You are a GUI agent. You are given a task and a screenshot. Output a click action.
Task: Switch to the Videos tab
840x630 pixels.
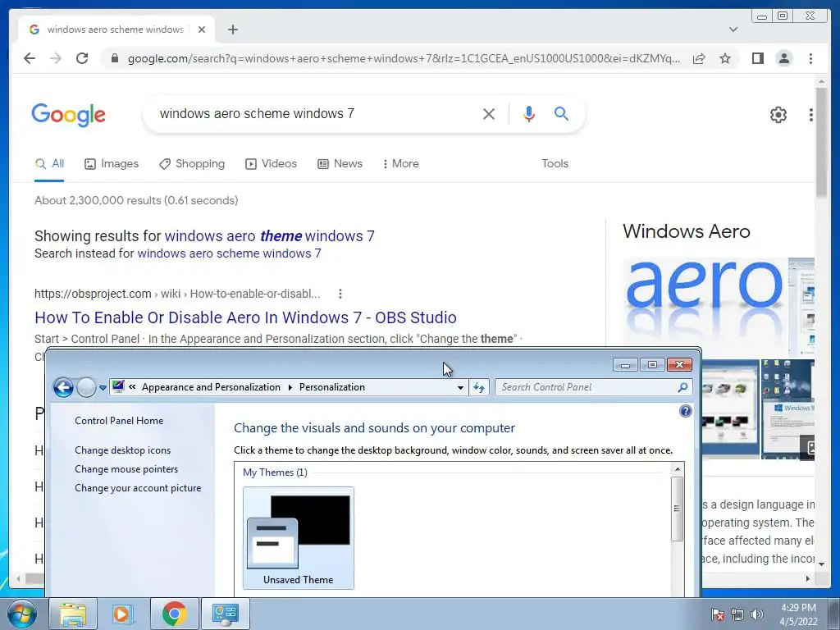[271, 164]
